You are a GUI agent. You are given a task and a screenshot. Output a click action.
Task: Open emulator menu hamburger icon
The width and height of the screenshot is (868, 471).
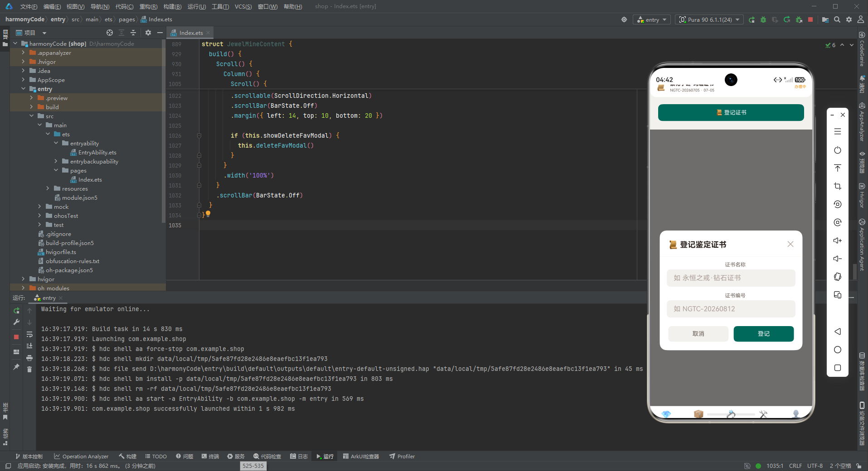pos(838,131)
